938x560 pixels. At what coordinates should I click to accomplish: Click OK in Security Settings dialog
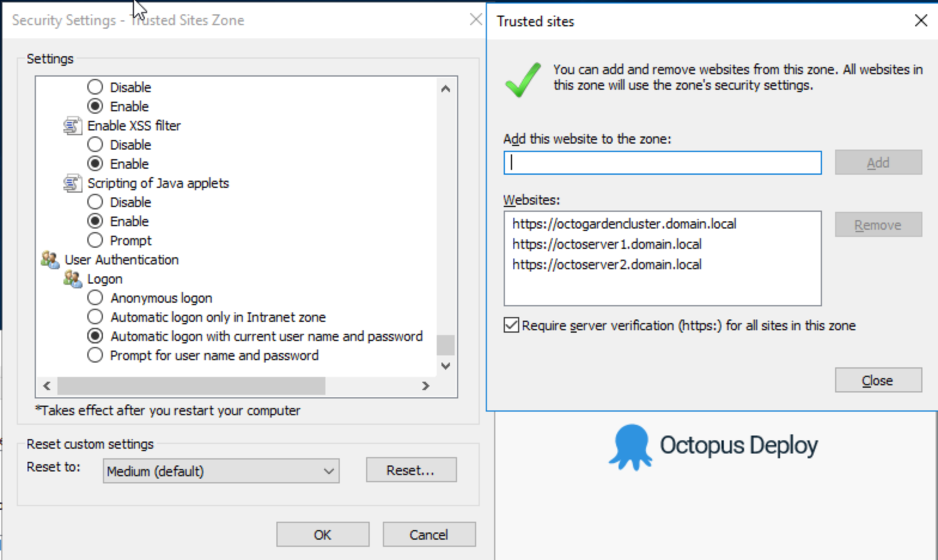[322, 534]
